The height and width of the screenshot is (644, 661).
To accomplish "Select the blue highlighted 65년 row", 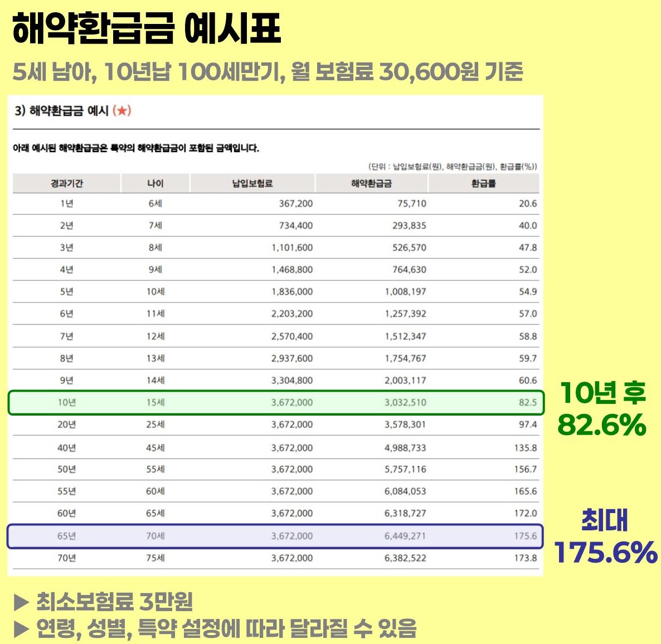I will [275, 536].
